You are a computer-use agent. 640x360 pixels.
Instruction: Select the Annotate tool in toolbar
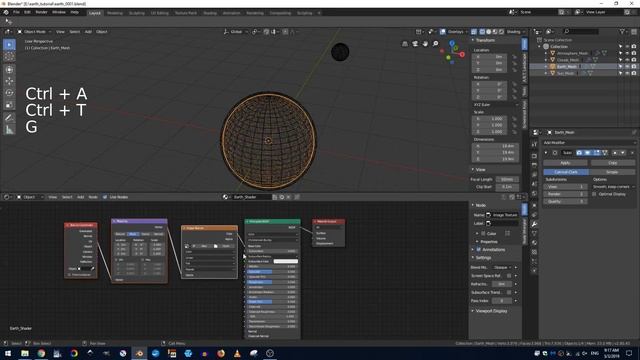point(9,118)
